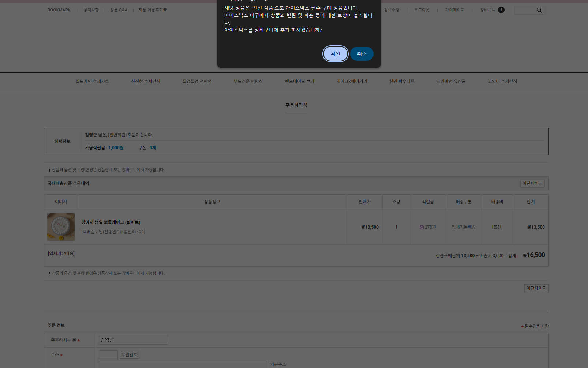Click the cart count badge showing 3

click(501, 10)
